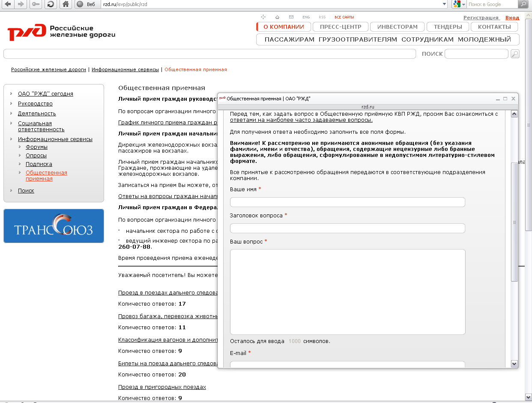Open 'Провоз багажа, перевозка животны…' link
This screenshot has width=532, height=403.
(x=168, y=316)
